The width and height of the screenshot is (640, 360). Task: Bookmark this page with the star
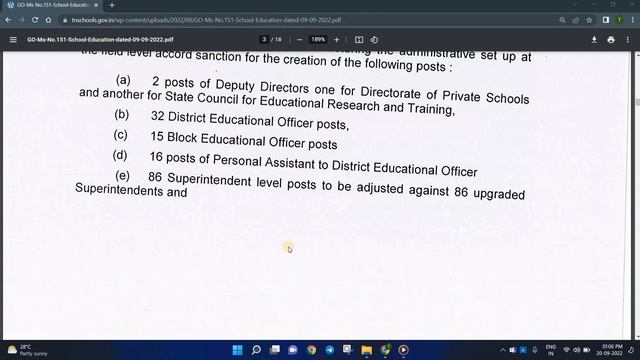[x=589, y=20]
